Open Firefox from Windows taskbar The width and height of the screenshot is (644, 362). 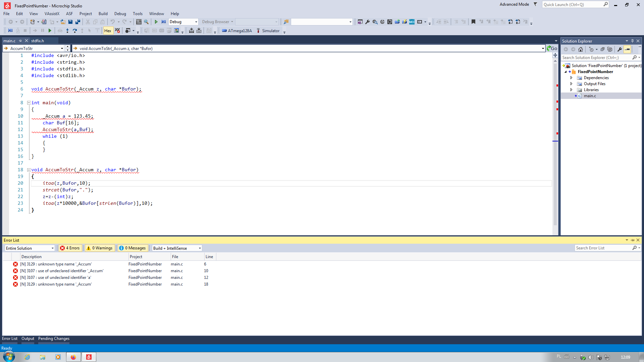tap(73, 357)
